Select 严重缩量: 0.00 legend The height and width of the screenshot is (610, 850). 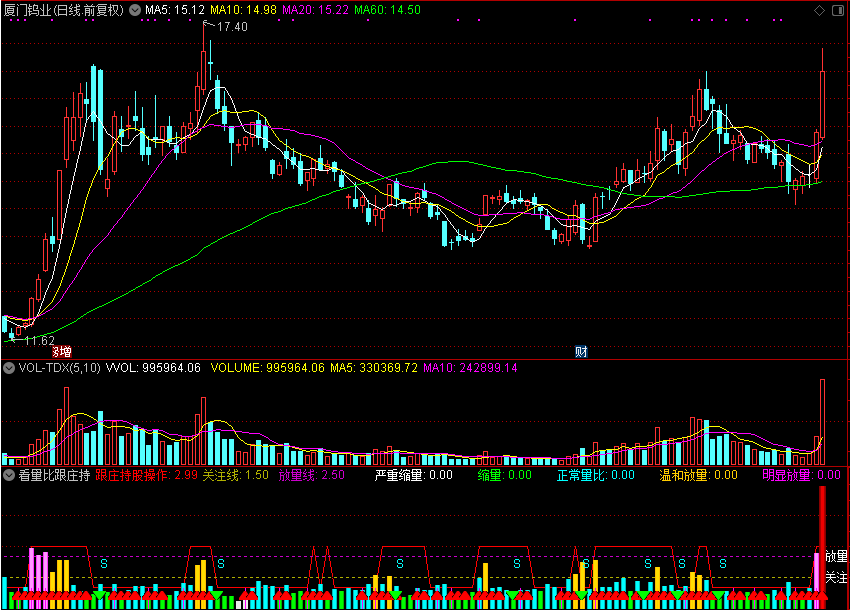pyautogui.click(x=414, y=476)
